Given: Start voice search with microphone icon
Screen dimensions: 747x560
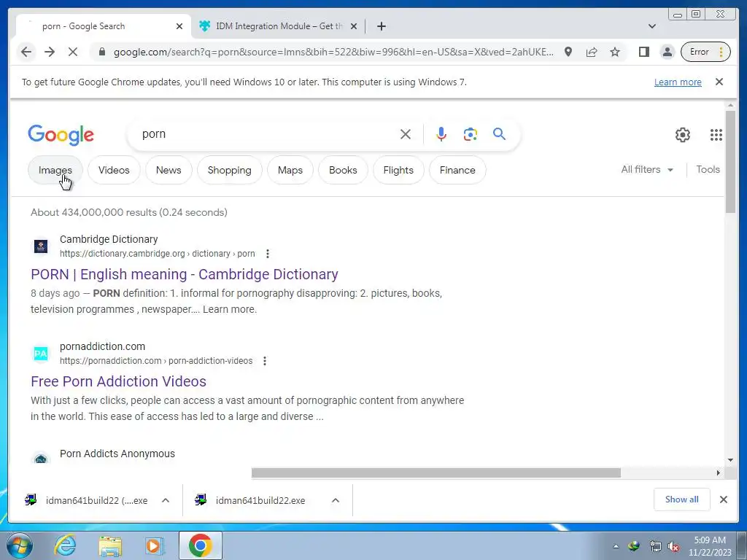Looking at the screenshot, I should point(441,134).
